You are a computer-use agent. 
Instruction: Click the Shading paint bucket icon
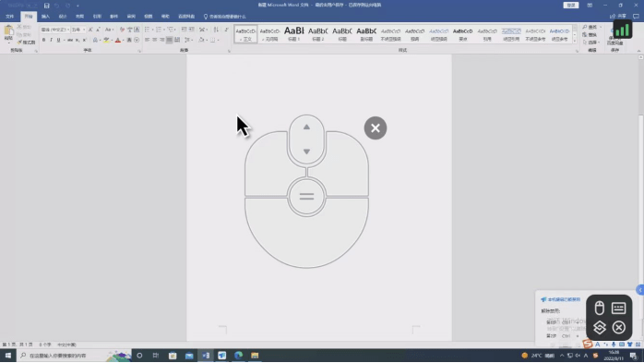[201, 40]
